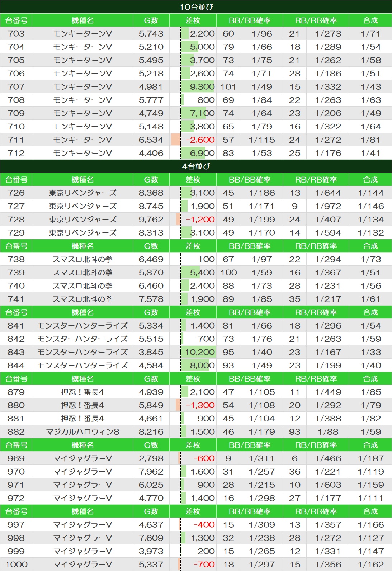Click 押忍！番長4 name in row 879

82,392
